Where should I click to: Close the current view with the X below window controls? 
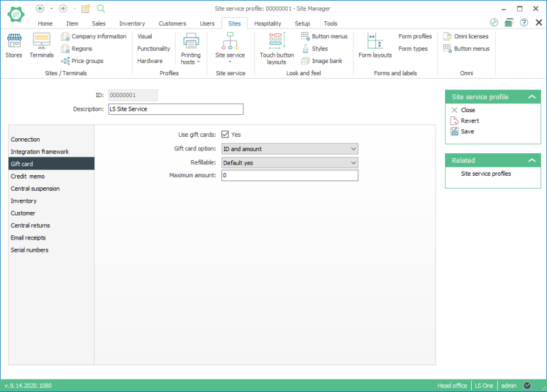pyautogui.click(x=539, y=23)
